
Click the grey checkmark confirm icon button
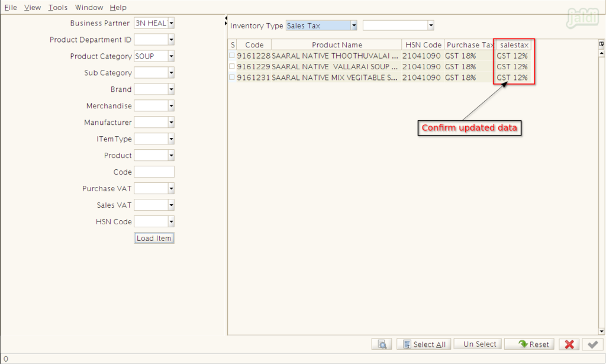tap(592, 344)
